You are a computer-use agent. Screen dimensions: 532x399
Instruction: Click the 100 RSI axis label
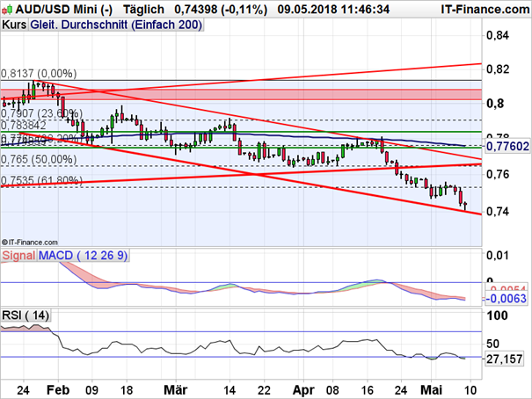click(x=497, y=316)
